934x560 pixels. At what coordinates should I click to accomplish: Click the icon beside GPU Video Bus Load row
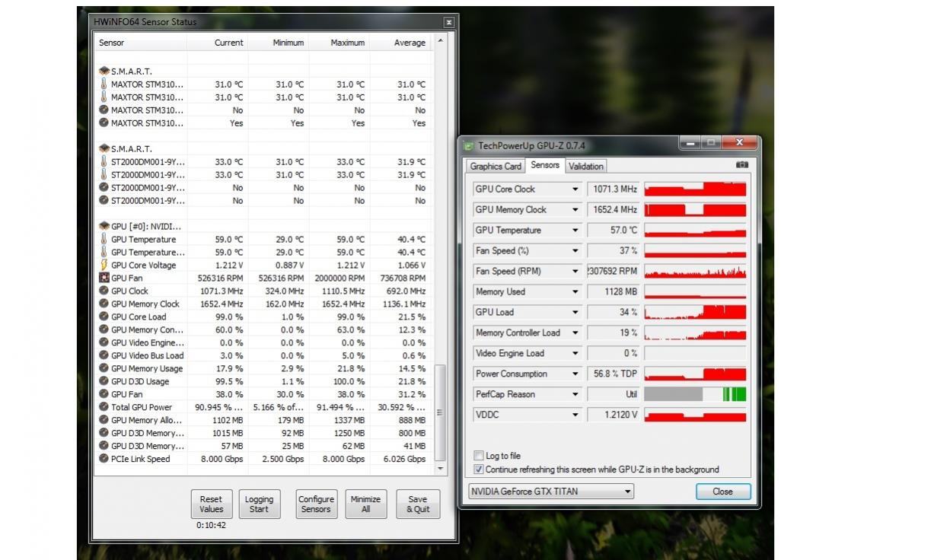coord(104,355)
